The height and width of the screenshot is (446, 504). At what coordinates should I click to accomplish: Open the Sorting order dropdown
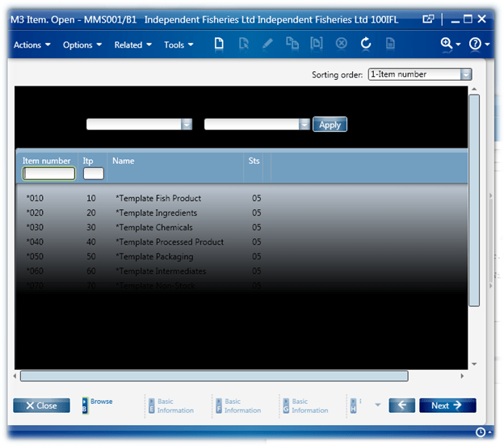(x=465, y=74)
